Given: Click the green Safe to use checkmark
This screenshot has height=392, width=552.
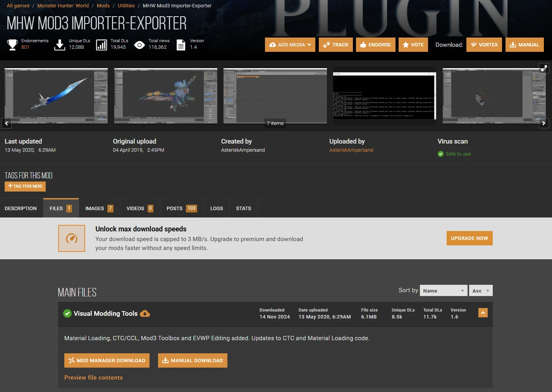Looking at the screenshot, I should tap(440, 154).
